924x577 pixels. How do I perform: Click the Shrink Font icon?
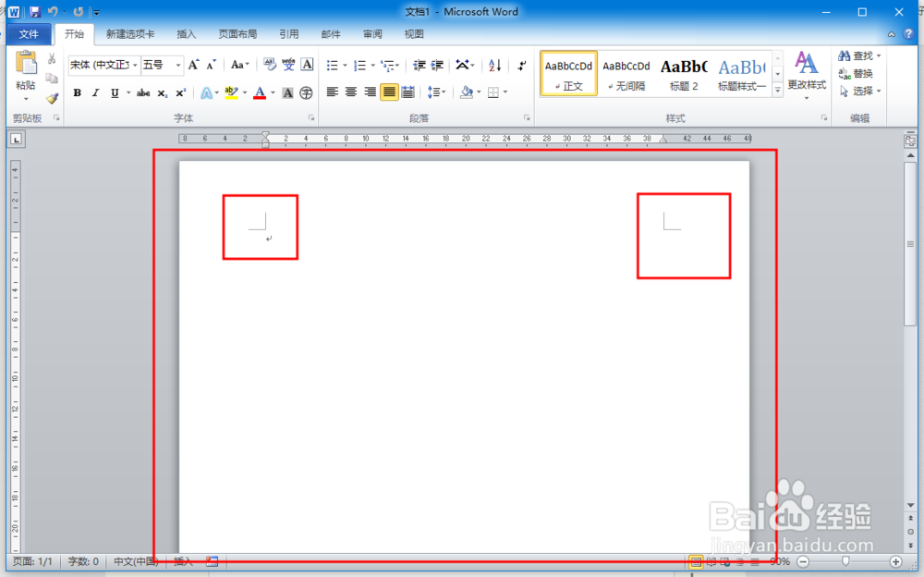(211, 65)
